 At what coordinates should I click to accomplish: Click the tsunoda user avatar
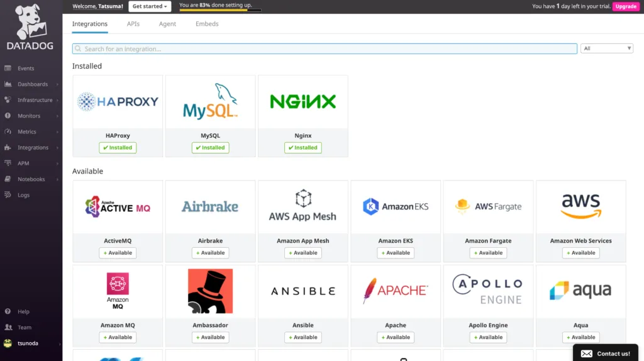coord(8,343)
